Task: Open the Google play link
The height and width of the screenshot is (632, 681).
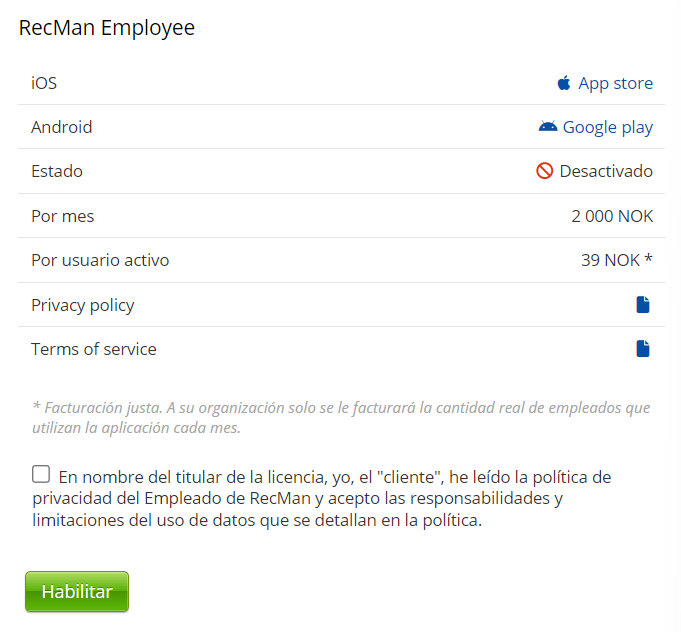Action: coord(607,127)
